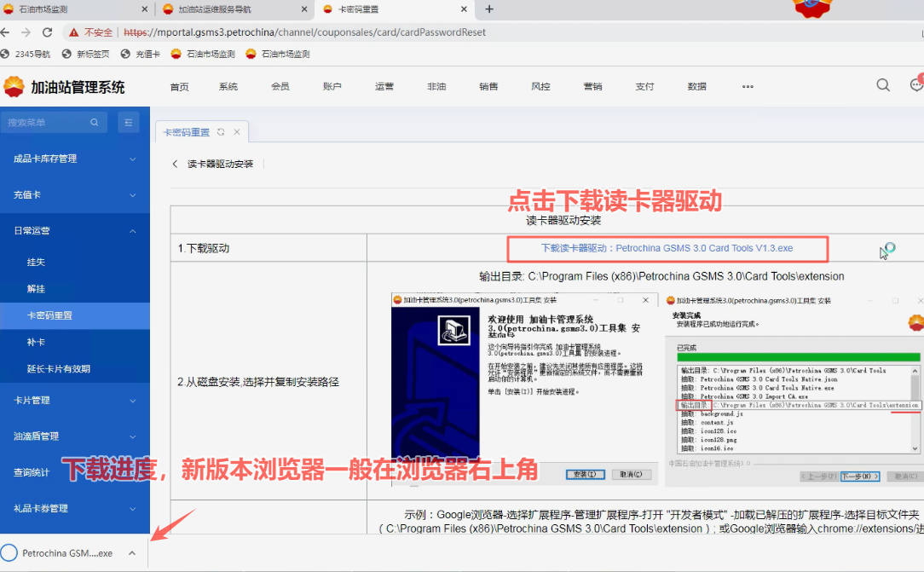924x572 pixels.
Task: Close the 卡密码重置 page tab with its X icon
Action: tap(237, 132)
